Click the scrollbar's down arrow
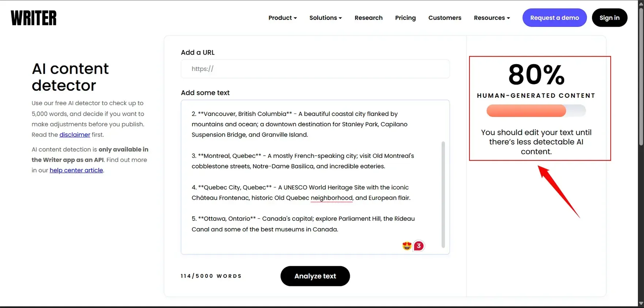This screenshot has height=308, width=644. pyautogui.click(x=641, y=304)
